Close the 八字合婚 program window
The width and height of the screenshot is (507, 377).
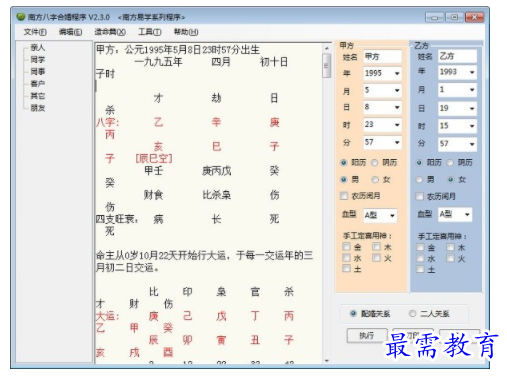(474, 17)
